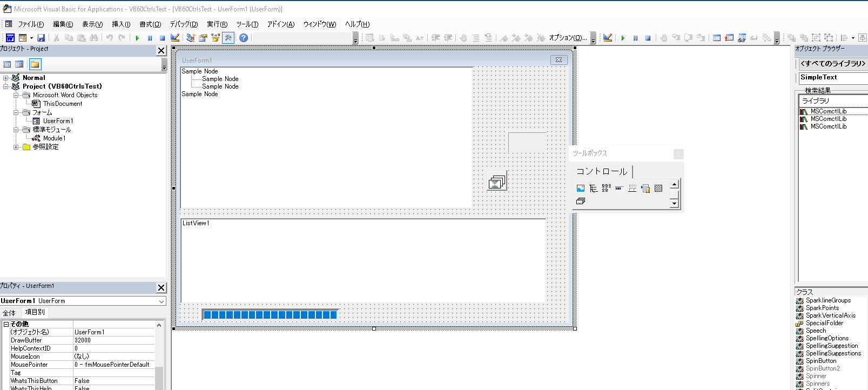Image resolution: width=868 pixels, height=390 pixels.
Task: Select the hatched-pattern control in the Toolbox
Action: pos(658,188)
